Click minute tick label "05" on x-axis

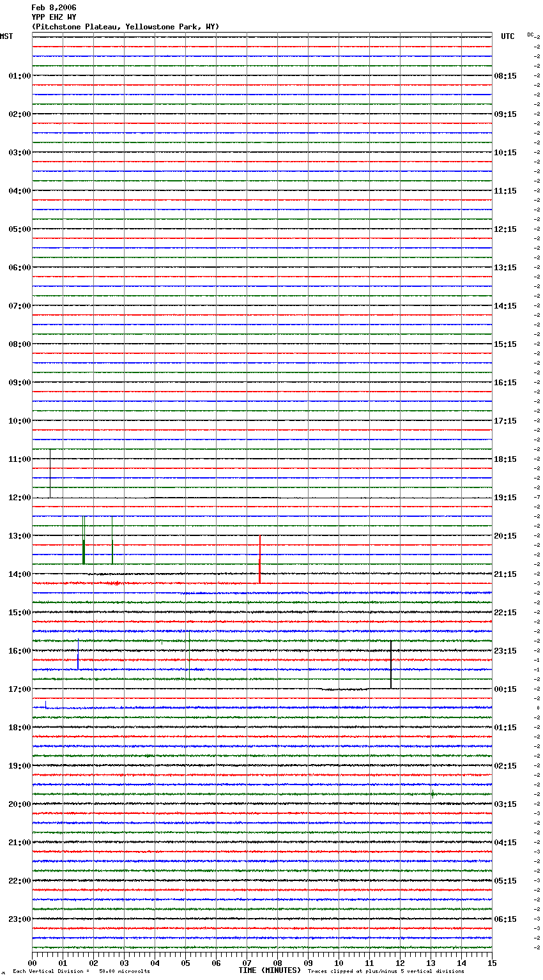pyautogui.click(x=185, y=963)
